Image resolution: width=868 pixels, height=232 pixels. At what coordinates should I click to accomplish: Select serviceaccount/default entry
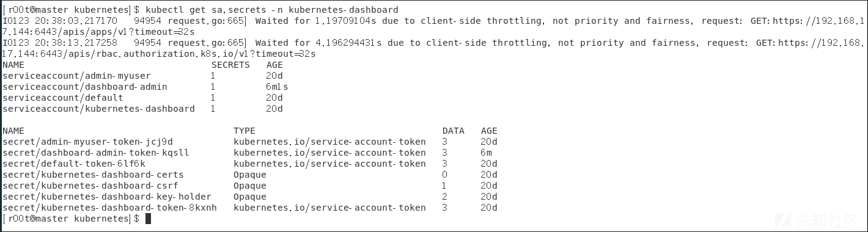[63, 98]
